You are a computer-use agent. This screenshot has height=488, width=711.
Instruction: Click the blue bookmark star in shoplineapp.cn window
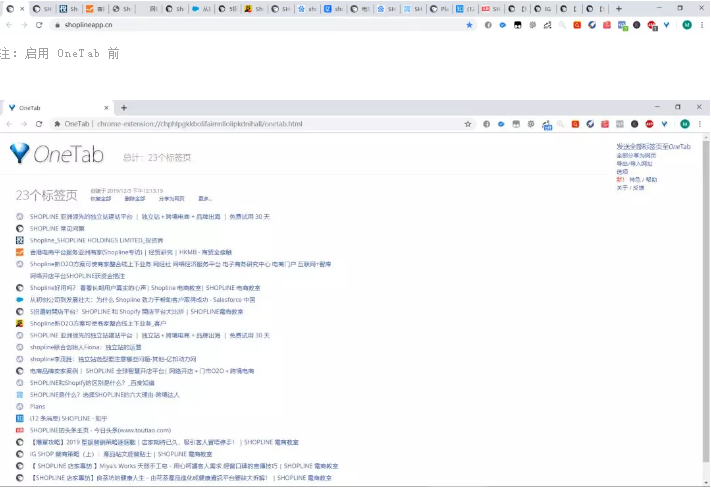point(469,25)
